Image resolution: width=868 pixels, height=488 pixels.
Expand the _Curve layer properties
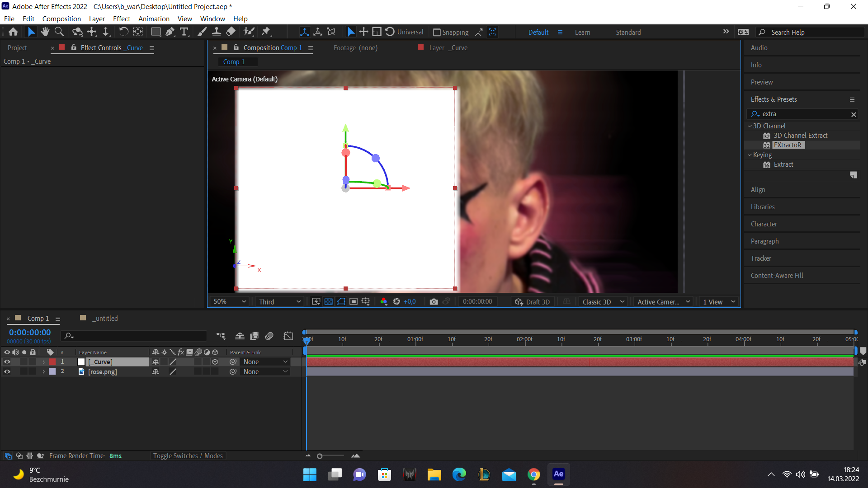pos(43,361)
